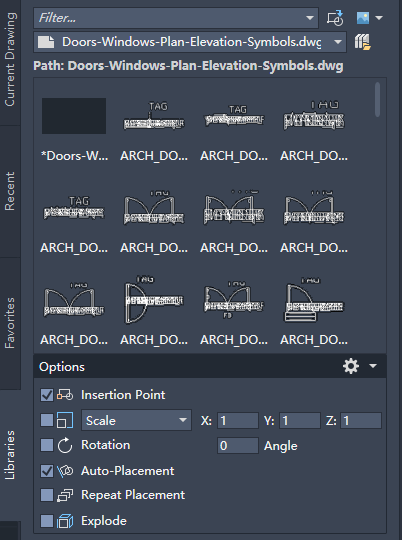Select the door block thumbnail marked FD
The height and width of the screenshot is (540, 402).
click(234, 300)
